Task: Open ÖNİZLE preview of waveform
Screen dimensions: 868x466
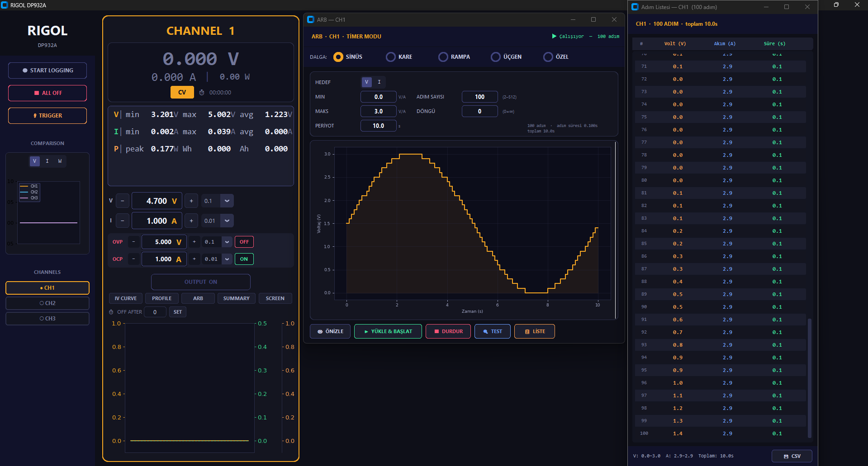Action: (x=330, y=331)
